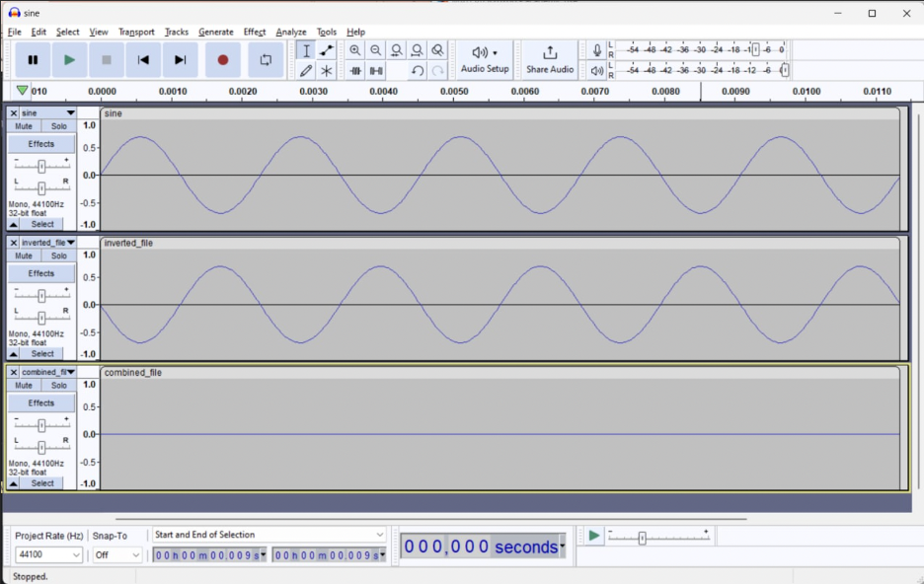Collapse the inverted_file track with up arrow
This screenshot has width=924, height=584.
(x=14, y=354)
